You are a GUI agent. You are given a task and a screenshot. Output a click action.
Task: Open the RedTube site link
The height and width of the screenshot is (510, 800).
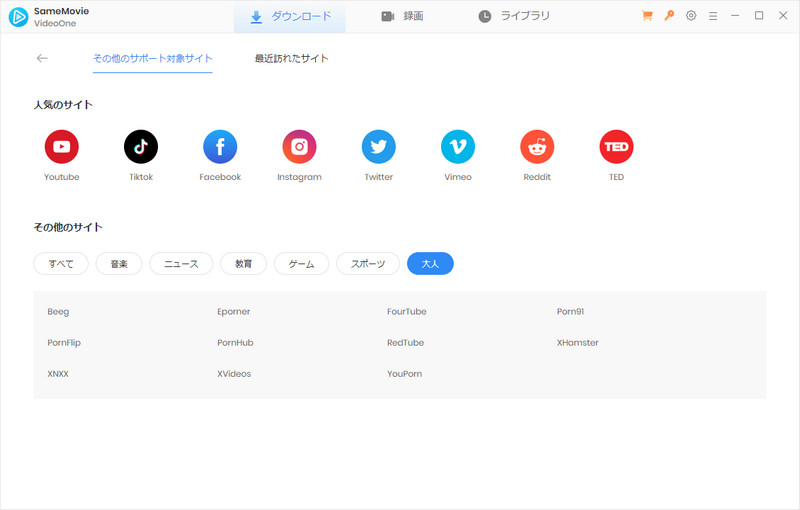(406, 343)
